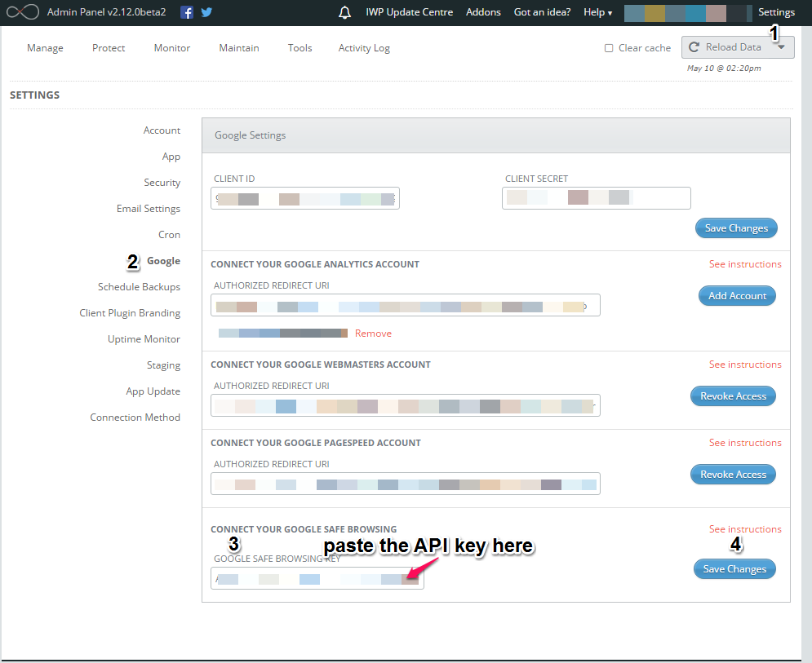Open Staging settings section
The width and height of the screenshot is (812, 663).
[x=164, y=365]
